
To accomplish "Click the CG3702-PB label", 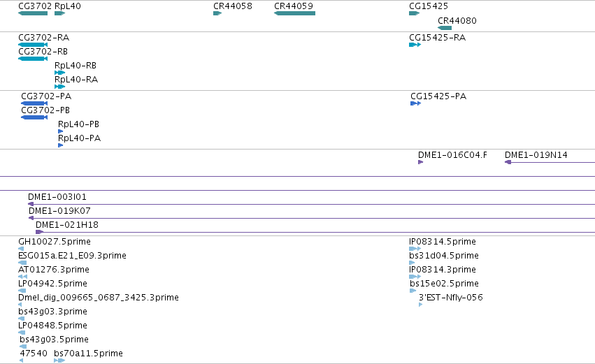I will coord(45,110).
